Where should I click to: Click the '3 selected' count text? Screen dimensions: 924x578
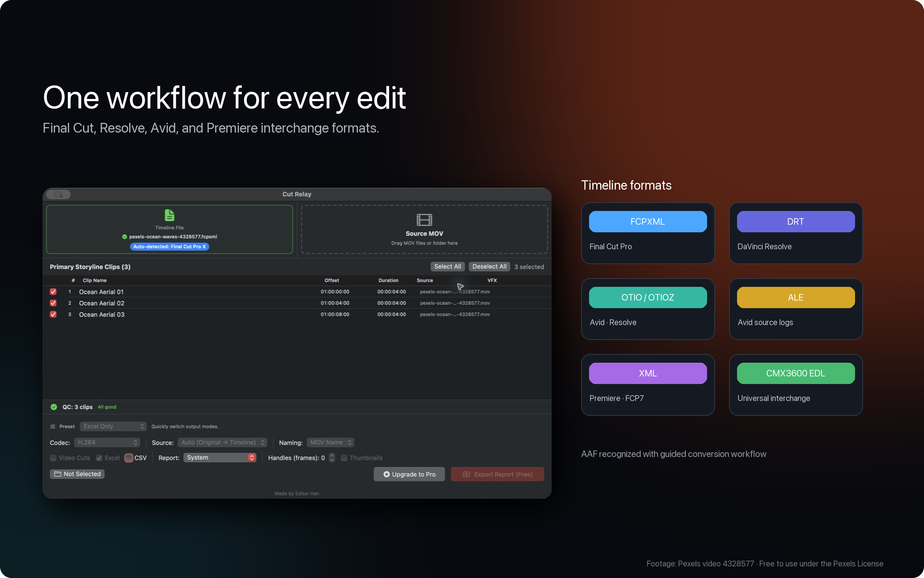[x=529, y=267]
